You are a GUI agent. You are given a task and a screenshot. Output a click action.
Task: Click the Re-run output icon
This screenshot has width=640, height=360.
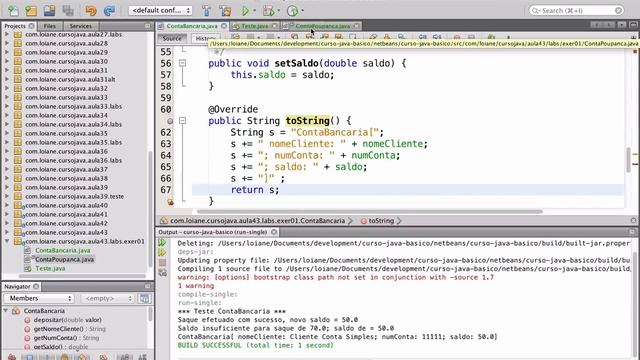(x=162, y=242)
